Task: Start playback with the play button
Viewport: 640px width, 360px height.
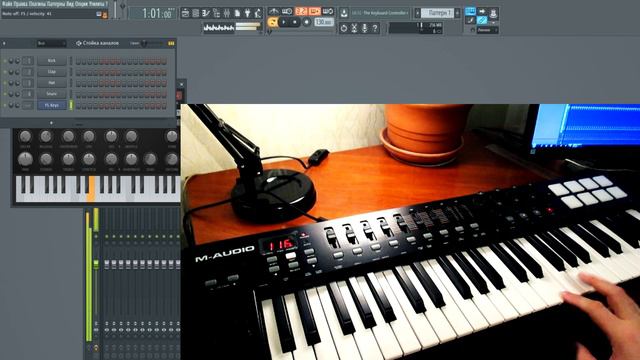Action: [283, 22]
